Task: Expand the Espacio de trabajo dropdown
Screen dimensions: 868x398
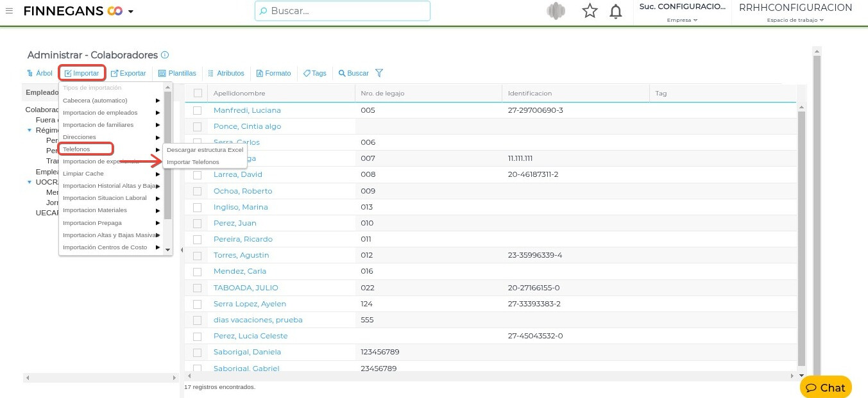Action: (x=795, y=20)
